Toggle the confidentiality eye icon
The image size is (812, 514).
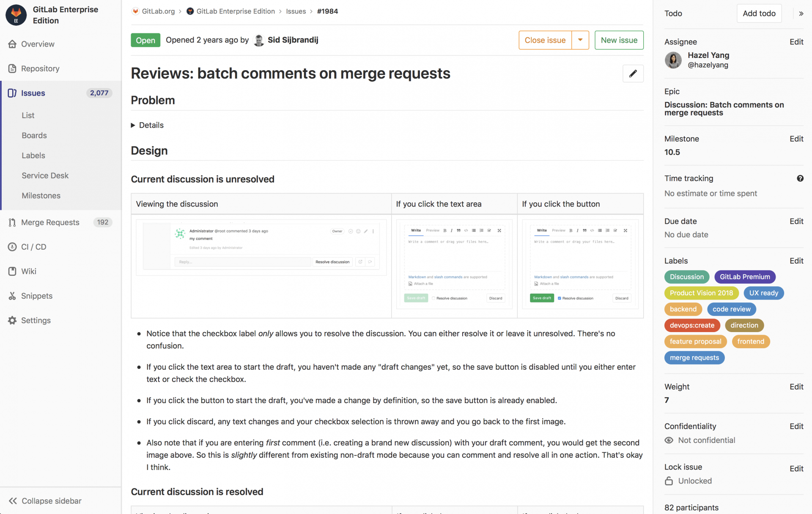(669, 440)
